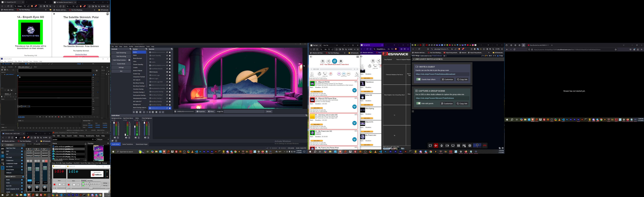The image size is (644, 197).
Task: Add a new scene in OBS Scenes panel
Action: click(x=134, y=112)
